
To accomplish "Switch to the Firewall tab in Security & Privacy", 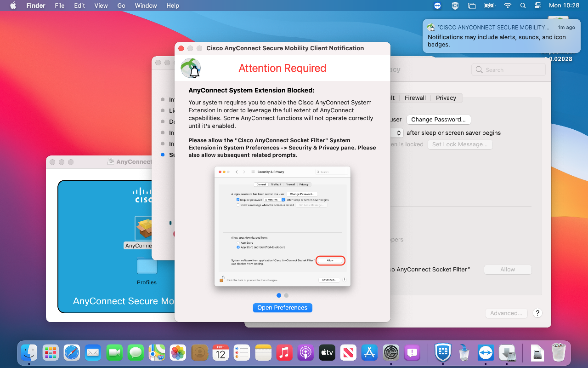I will click(415, 98).
